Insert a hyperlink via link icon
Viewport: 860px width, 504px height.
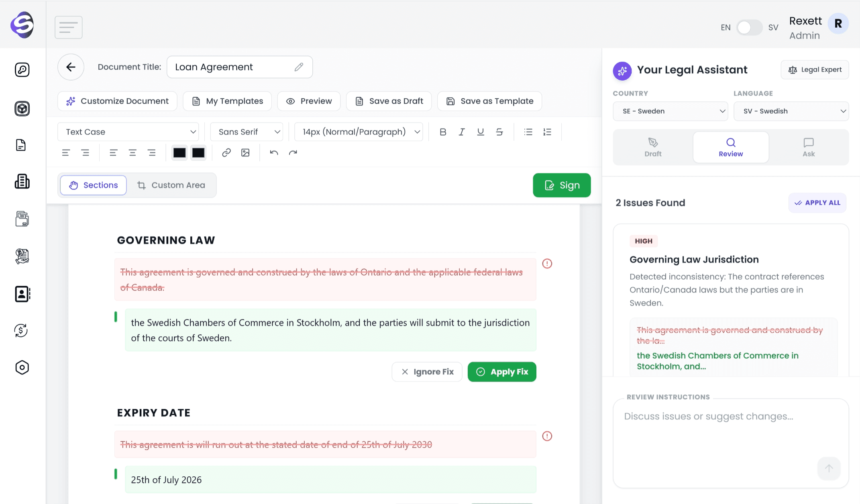click(226, 152)
